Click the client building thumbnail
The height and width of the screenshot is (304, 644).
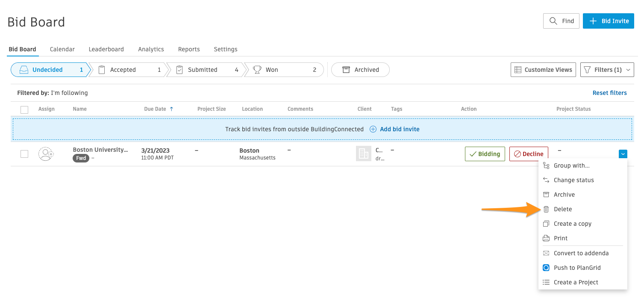tap(364, 154)
